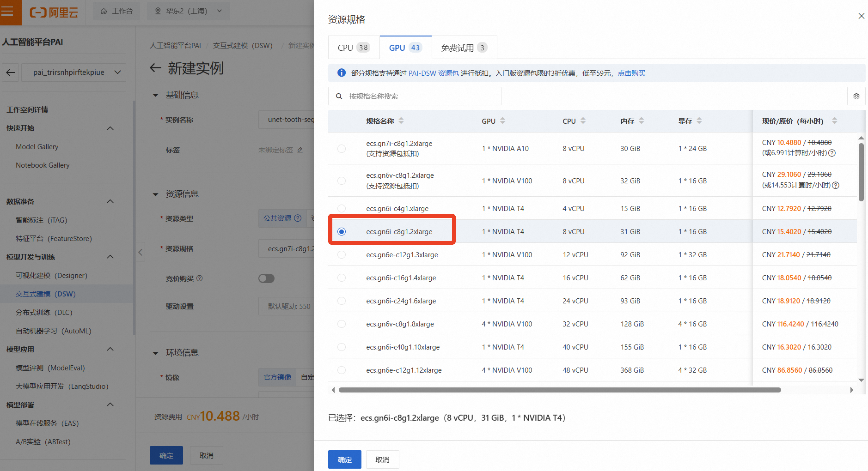Click the back arrow in sidebar
This screenshot has height=471, width=868.
point(11,72)
